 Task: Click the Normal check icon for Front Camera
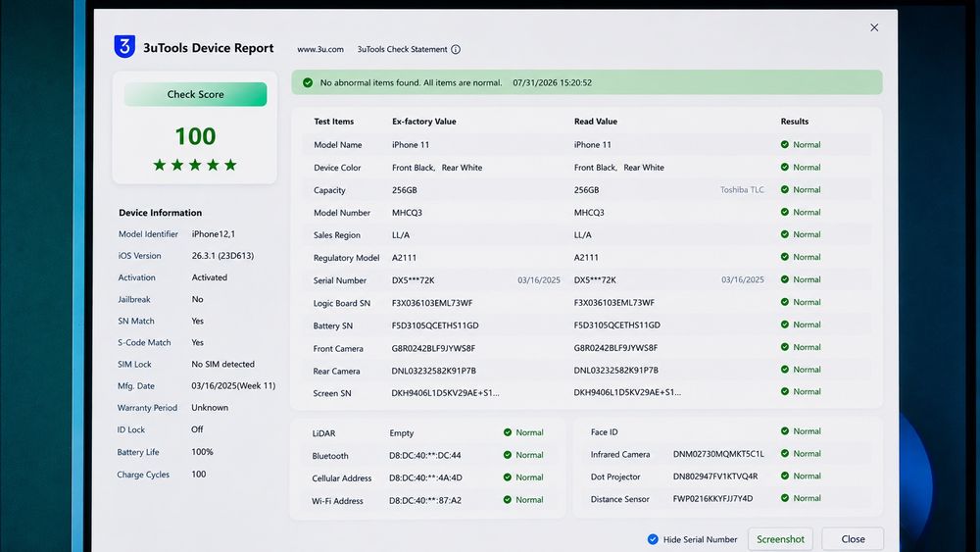pyautogui.click(x=784, y=347)
